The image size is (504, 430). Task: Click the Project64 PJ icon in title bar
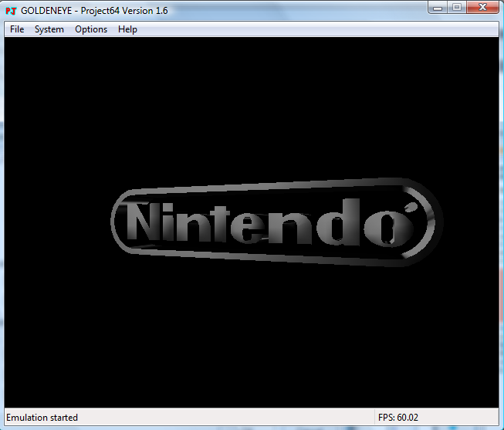tap(11, 11)
